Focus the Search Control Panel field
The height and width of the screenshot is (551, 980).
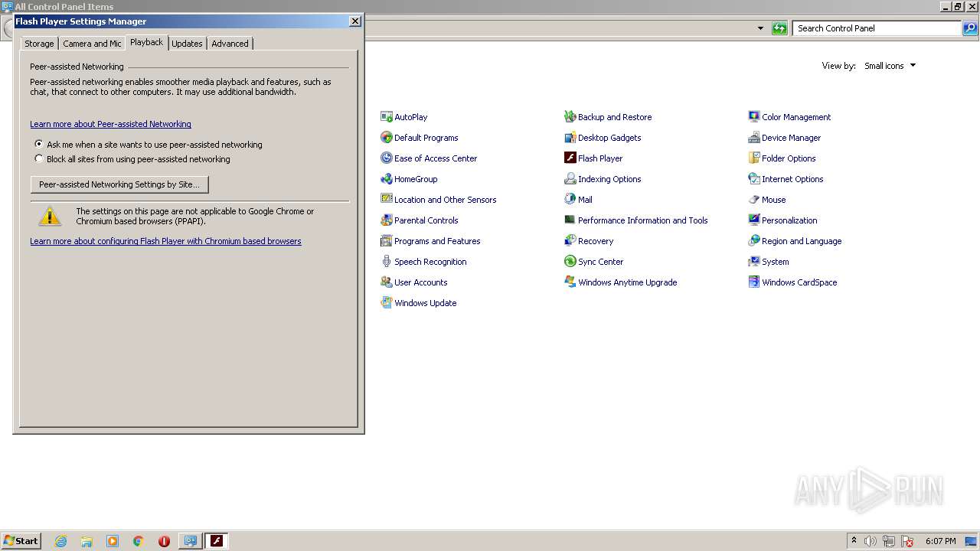pyautogui.click(x=877, y=28)
